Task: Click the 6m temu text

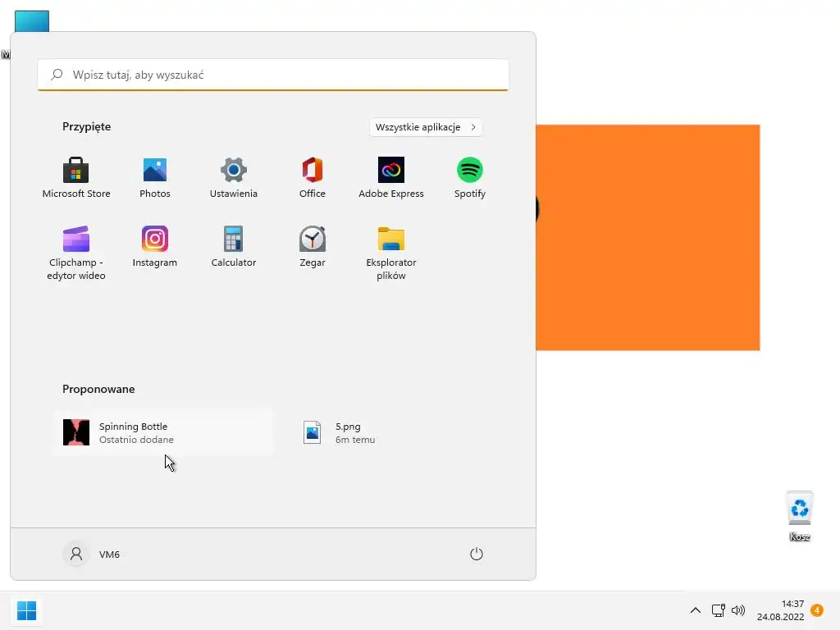Action: [355, 440]
